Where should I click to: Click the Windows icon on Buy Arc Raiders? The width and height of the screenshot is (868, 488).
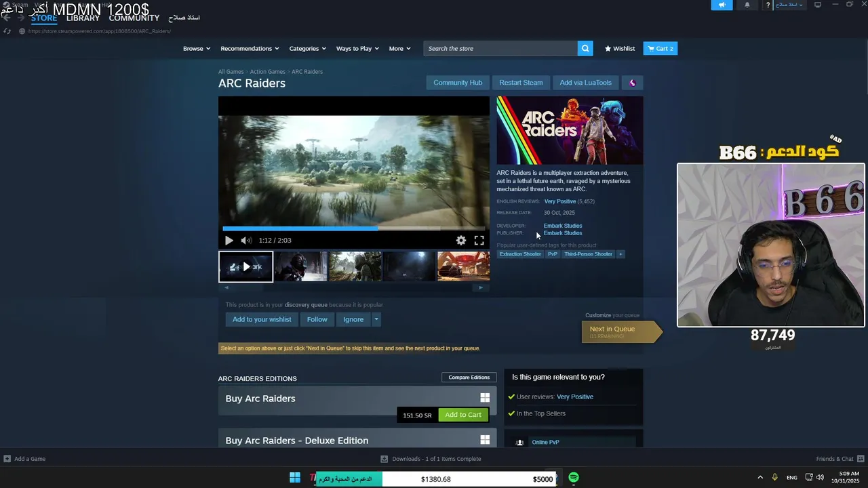[x=485, y=398]
